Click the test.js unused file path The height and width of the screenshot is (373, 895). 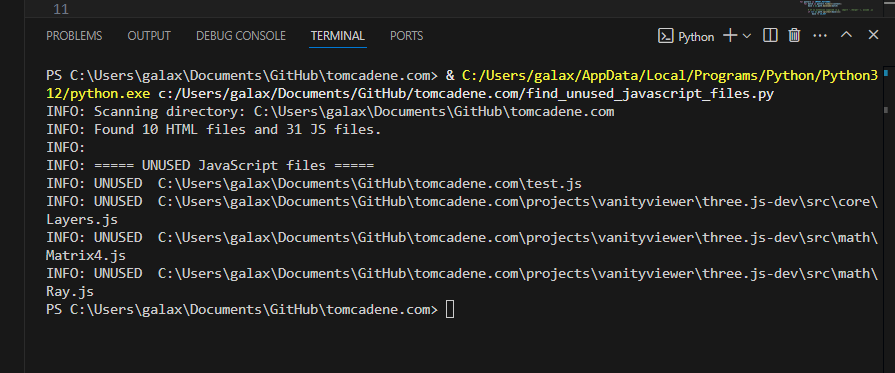[x=370, y=184]
